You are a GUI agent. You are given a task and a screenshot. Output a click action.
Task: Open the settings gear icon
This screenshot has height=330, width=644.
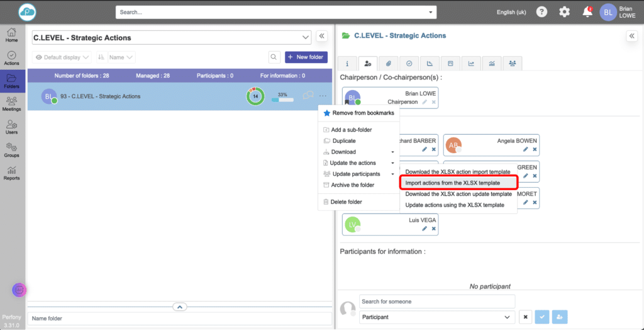tap(564, 12)
